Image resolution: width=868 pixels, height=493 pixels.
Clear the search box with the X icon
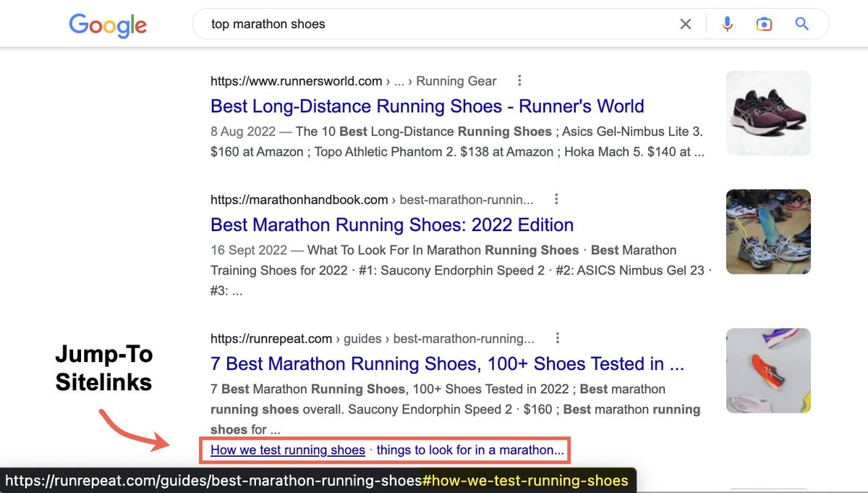pyautogui.click(x=686, y=24)
